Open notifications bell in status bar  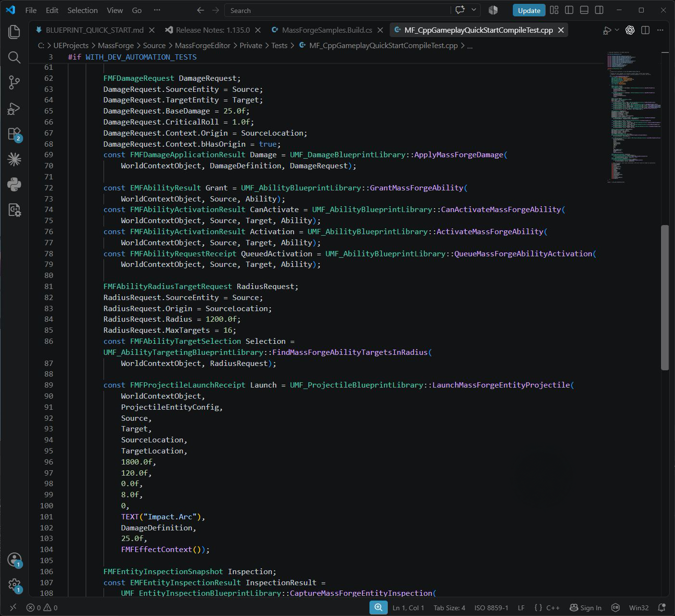tap(662, 607)
